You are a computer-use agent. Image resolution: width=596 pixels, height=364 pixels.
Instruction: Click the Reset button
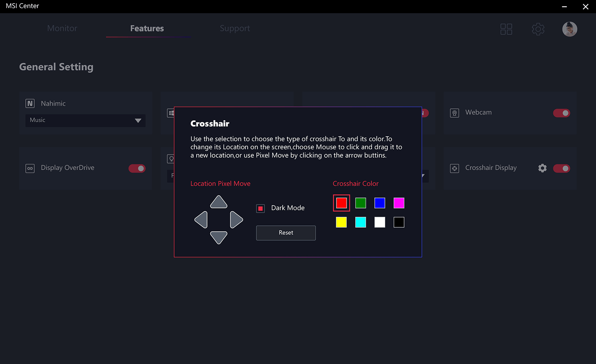pos(286,233)
